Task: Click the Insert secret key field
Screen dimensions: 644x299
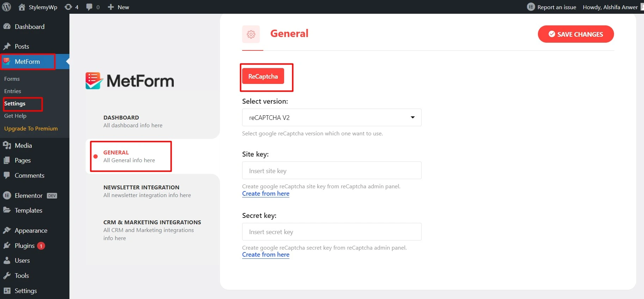Action: point(332,232)
